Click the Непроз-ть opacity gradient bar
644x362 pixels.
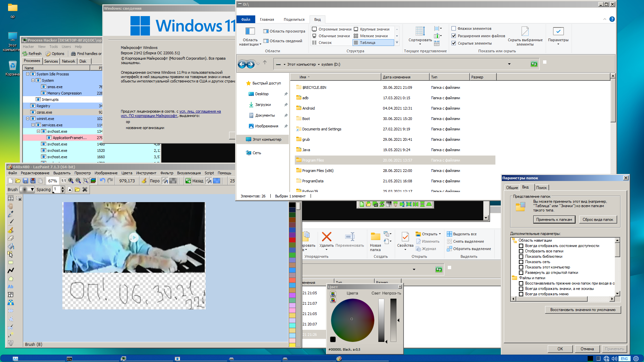(393, 320)
